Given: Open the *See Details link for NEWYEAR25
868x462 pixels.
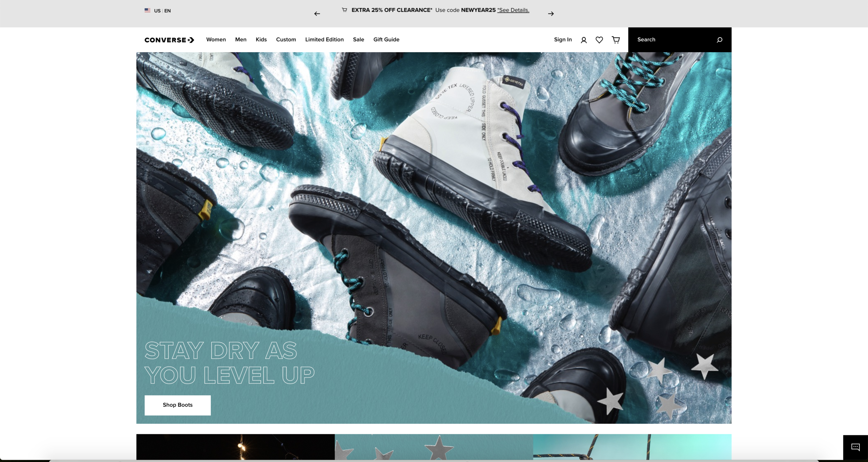Looking at the screenshot, I should [x=513, y=10].
